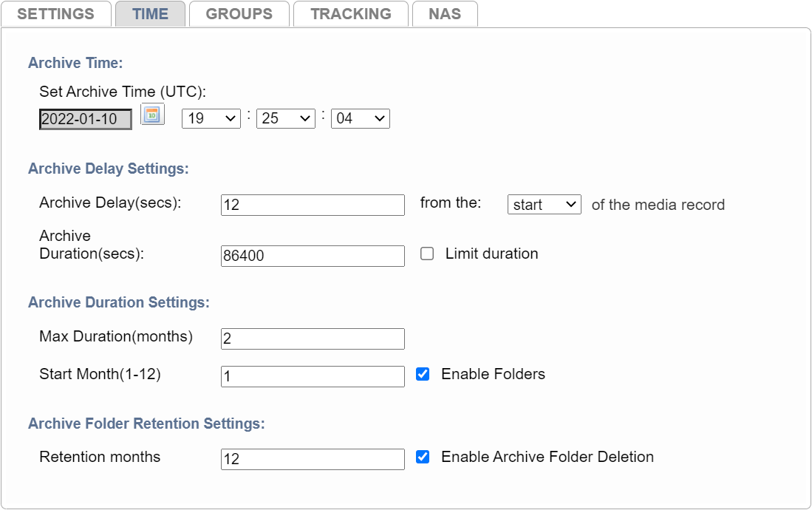Open the minutes dropdown showing 25
This screenshot has height=510, width=812.
(x=285, y=118)
